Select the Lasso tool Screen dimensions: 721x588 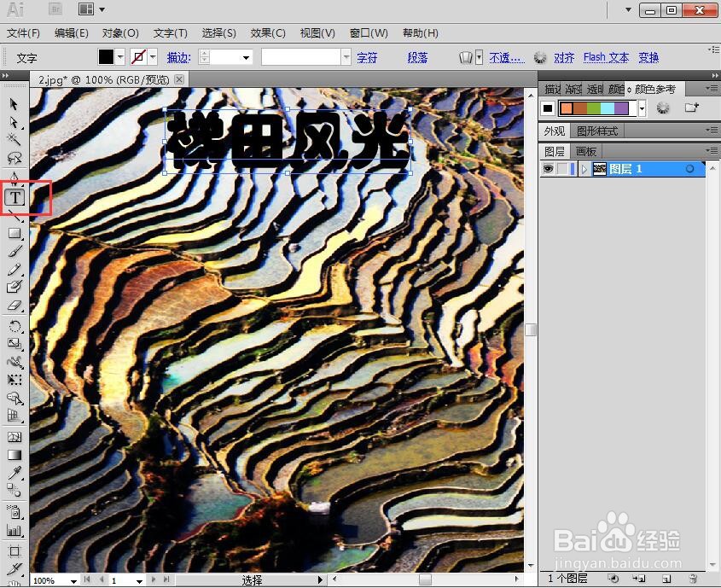coord(14,158)
